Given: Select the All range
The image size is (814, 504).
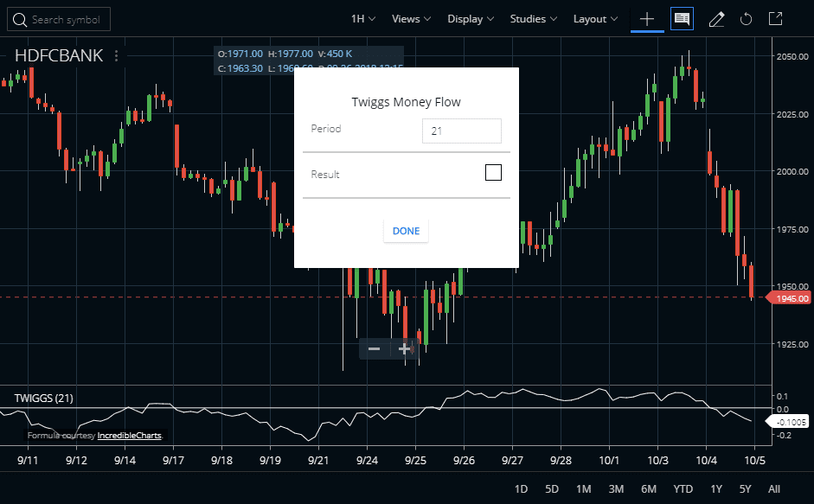Looking at the screenshot, I should [x=774, y=489].
